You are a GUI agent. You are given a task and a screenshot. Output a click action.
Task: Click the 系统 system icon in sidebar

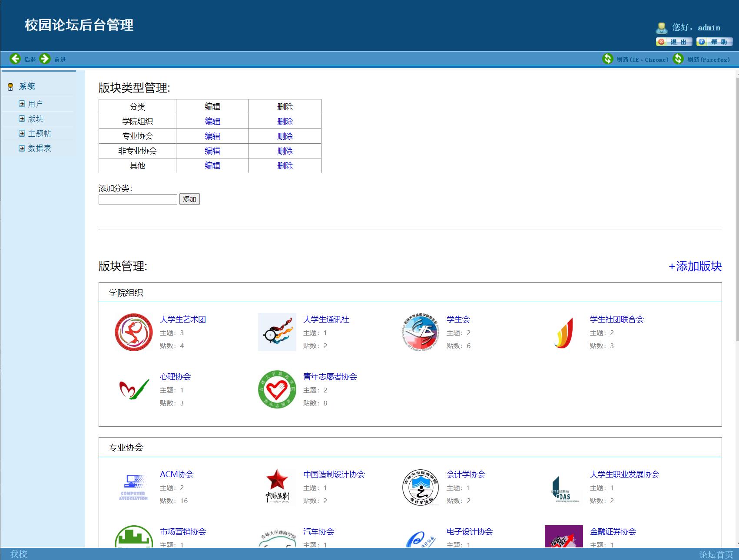pos(10,86)
